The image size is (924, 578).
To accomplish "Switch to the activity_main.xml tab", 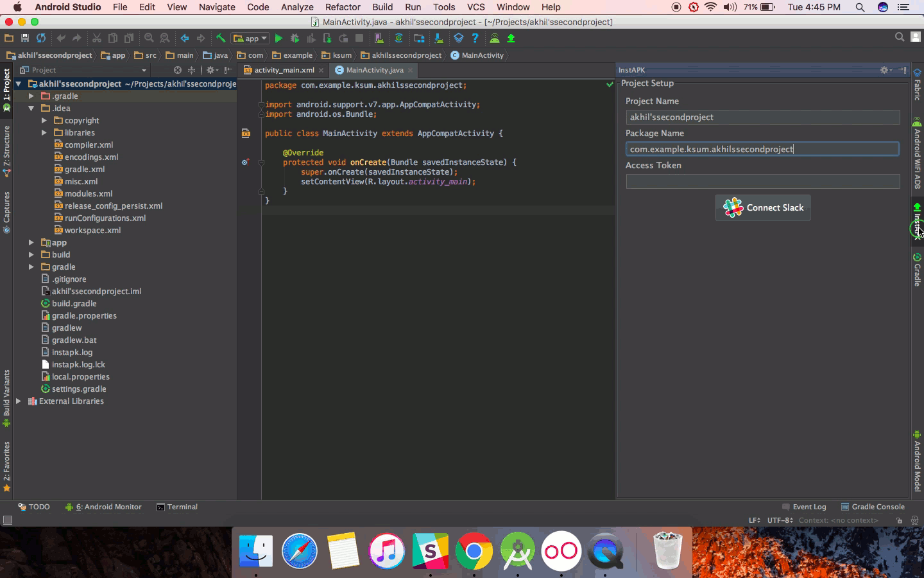I will pos(284,70).
